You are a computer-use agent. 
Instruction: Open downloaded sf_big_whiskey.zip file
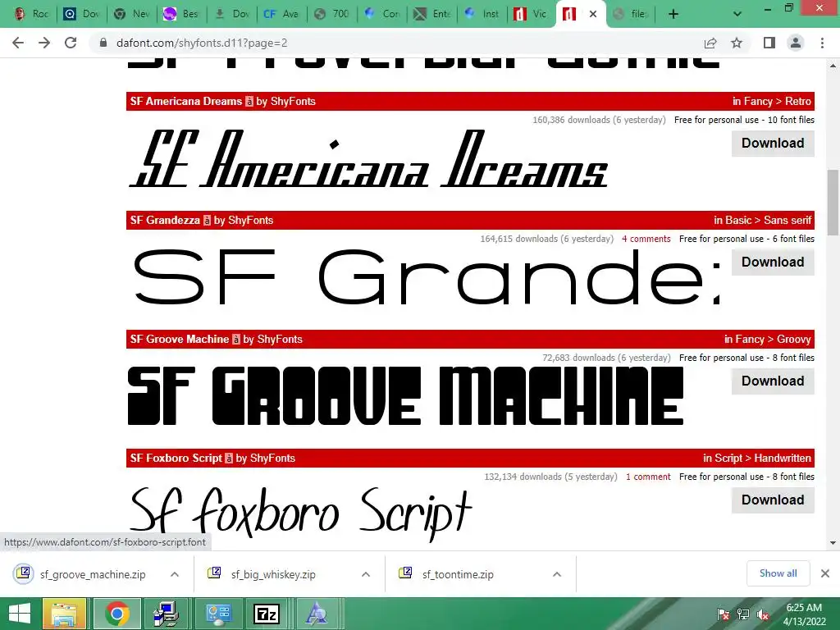tap(262, 574)
